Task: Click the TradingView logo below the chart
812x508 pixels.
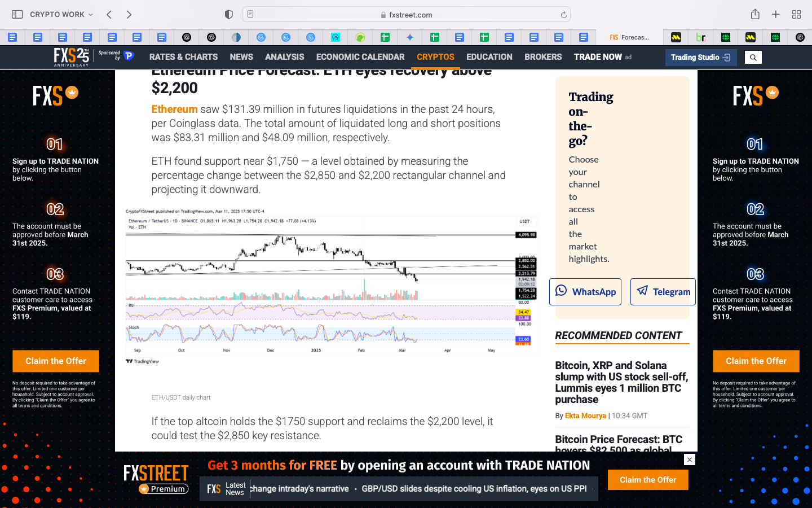Action: 142,361
